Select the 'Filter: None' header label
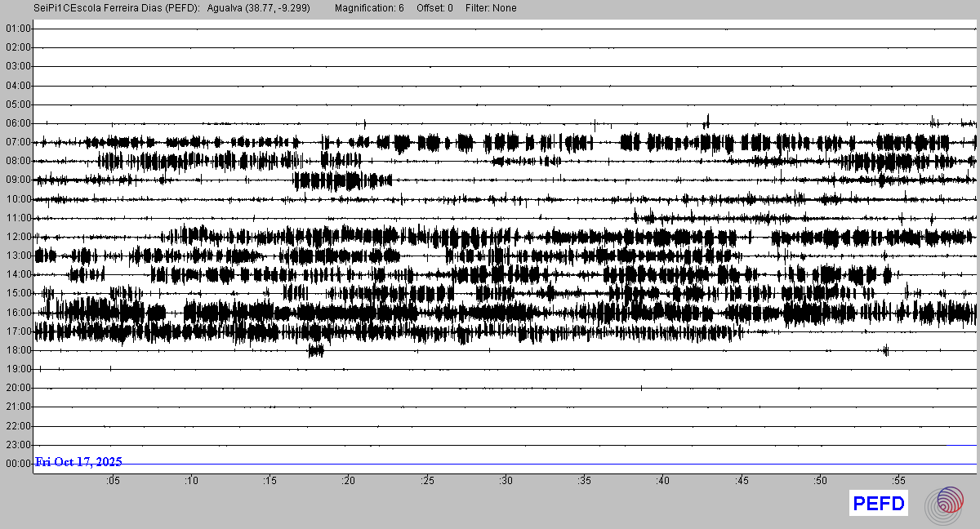Screen dimensions: 980x529 491,8
